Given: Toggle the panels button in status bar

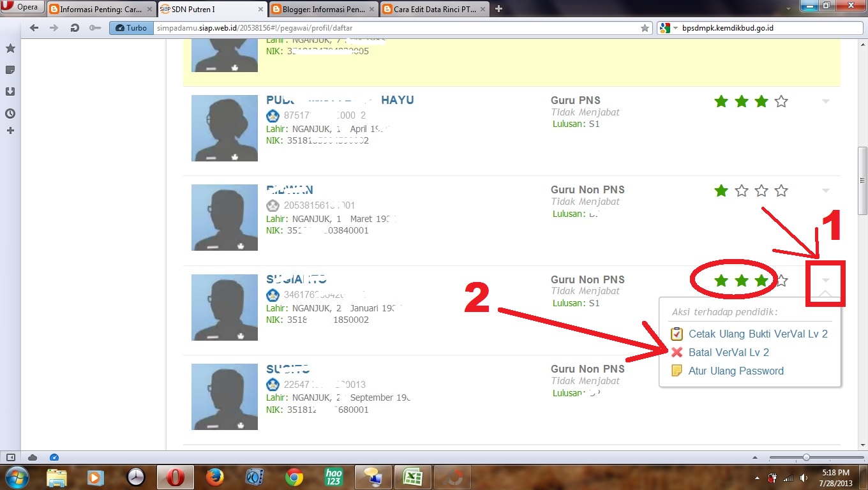Looking at the screenshot, I should point(10,457).
